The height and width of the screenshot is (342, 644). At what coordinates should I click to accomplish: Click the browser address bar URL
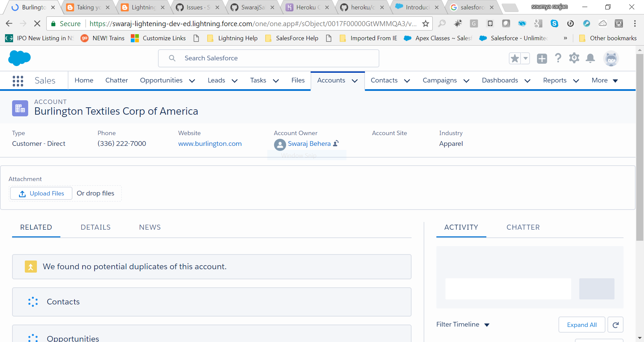[x=253, y=23]
